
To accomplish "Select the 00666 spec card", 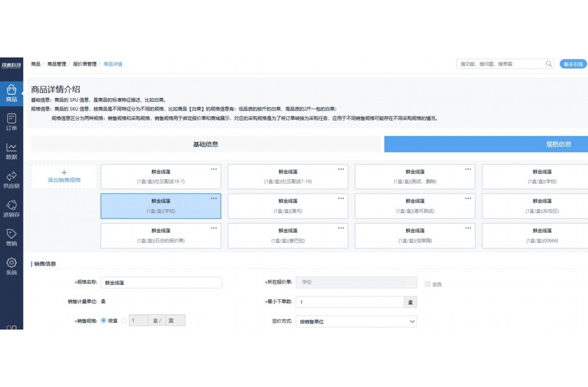I will (x=536, y=236).
